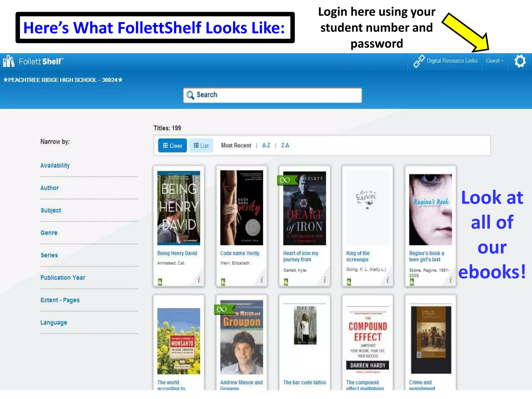
Task: Expand the Availability filter
Action: pyautogui.click(x=55, y=165)
